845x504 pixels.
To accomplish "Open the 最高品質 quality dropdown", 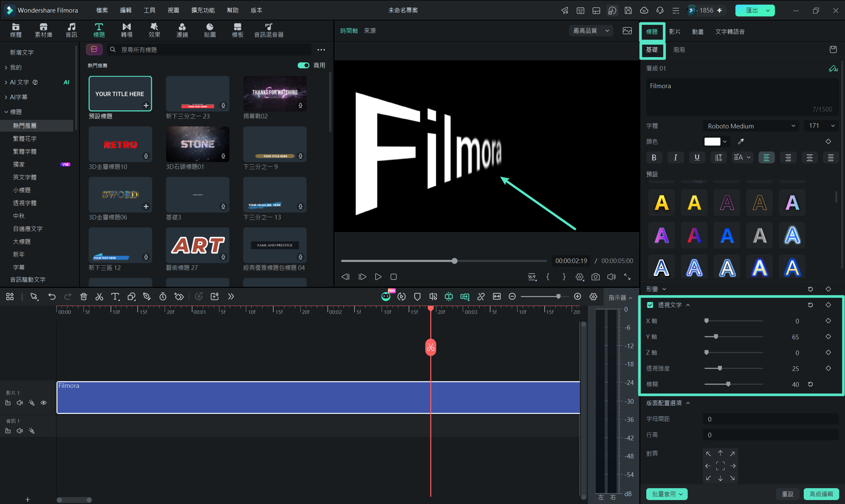I will coord(591,31).
